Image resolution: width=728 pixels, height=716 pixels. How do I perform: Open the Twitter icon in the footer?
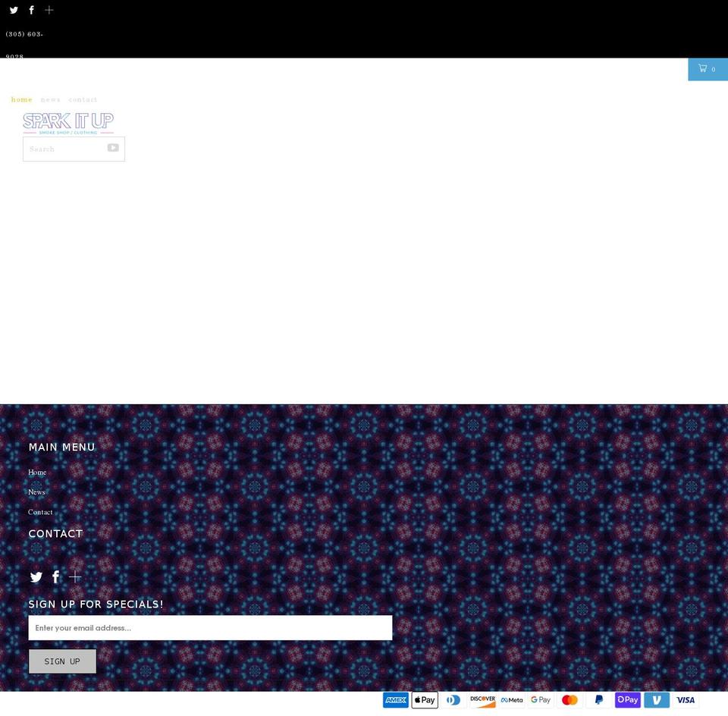tap(36, 576)
